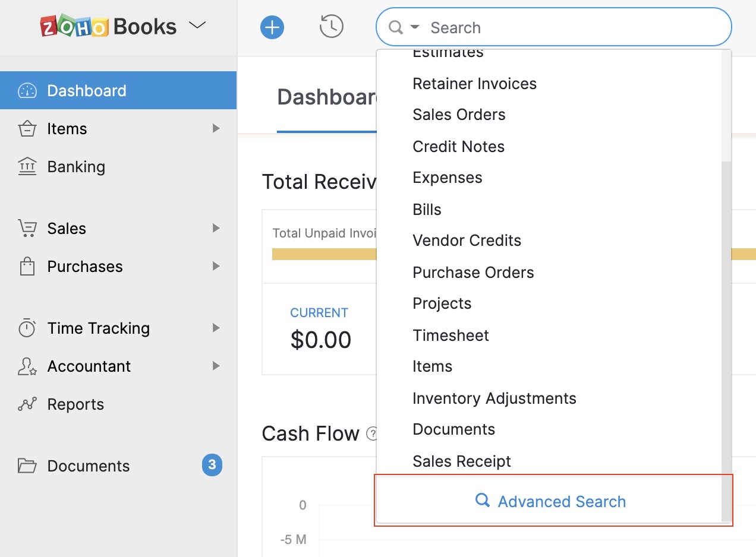Click the Banking building icon
756x557 pixels.
point(26,166)
